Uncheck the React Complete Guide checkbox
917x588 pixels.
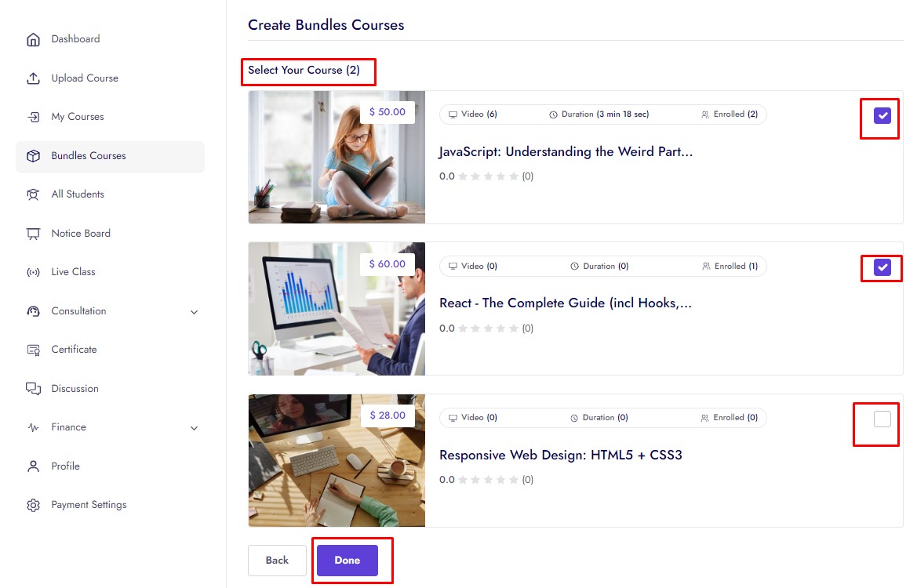point(882,268)
